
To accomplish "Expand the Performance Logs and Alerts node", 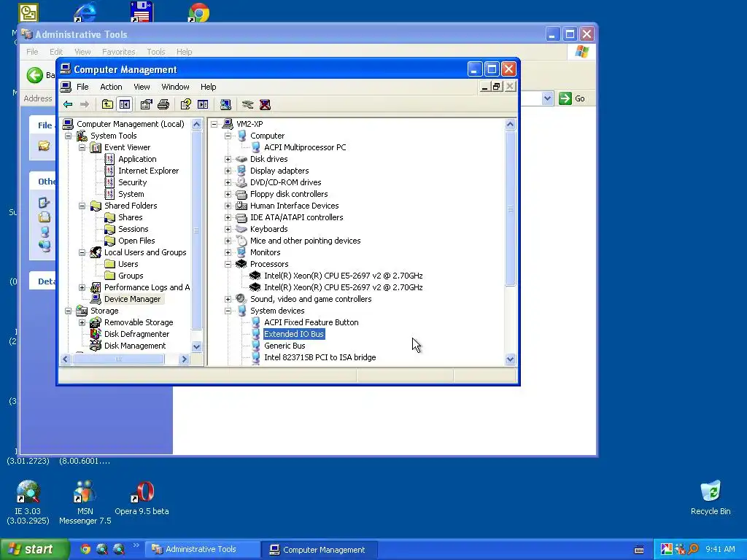I will click(x=82, y=287).
